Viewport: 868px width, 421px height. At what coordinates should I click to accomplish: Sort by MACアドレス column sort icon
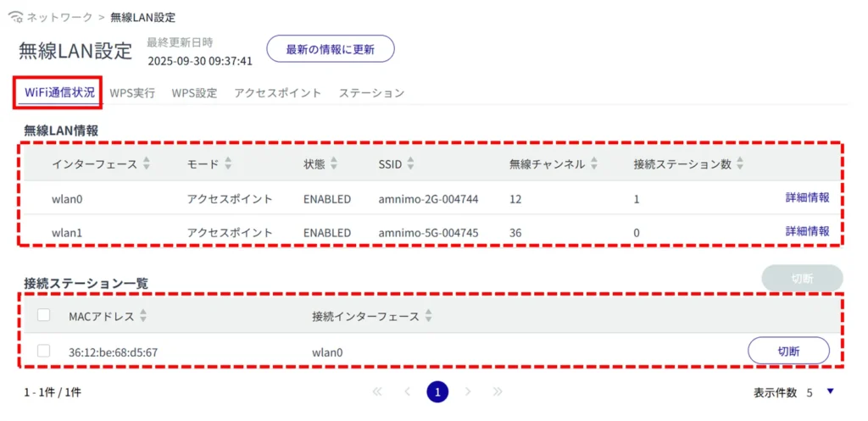[143, 317]
